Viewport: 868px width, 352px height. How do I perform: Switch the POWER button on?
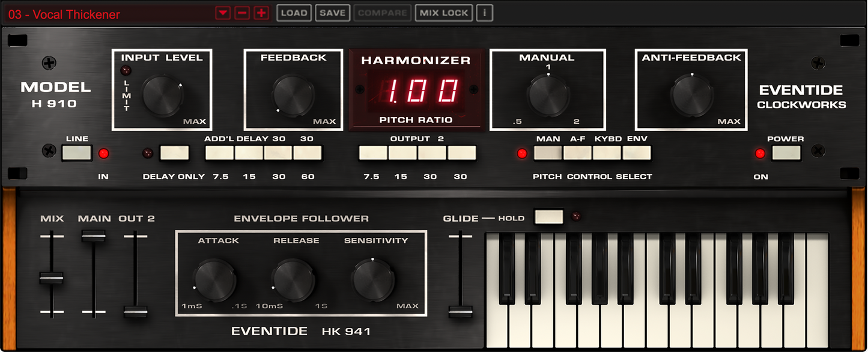coord(786,154)
